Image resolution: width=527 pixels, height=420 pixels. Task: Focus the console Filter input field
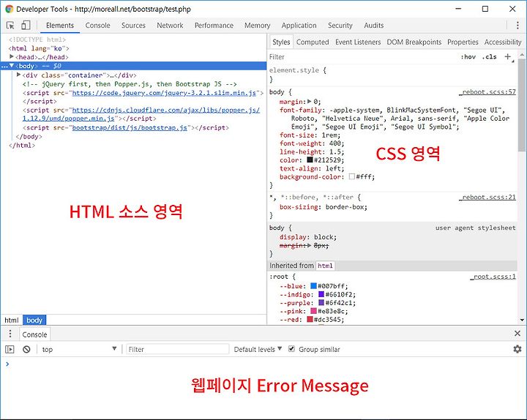pos(177,349)
